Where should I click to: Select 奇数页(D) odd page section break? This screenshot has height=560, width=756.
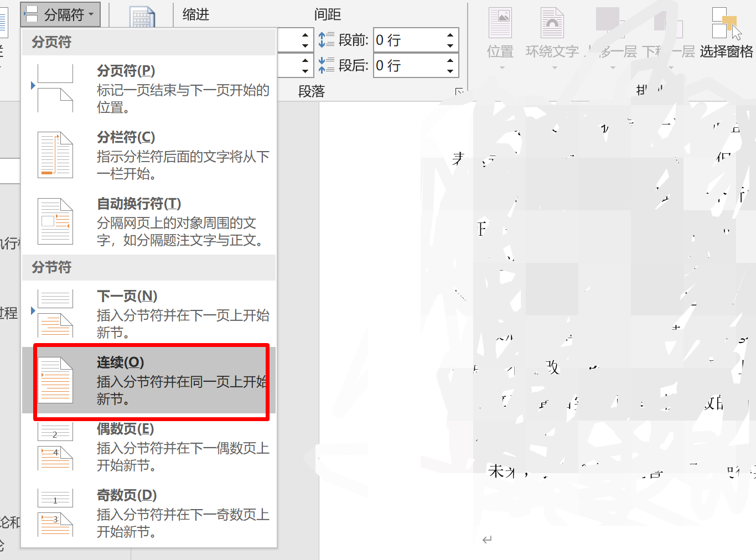pyautogui.click(x=149, y=513)
